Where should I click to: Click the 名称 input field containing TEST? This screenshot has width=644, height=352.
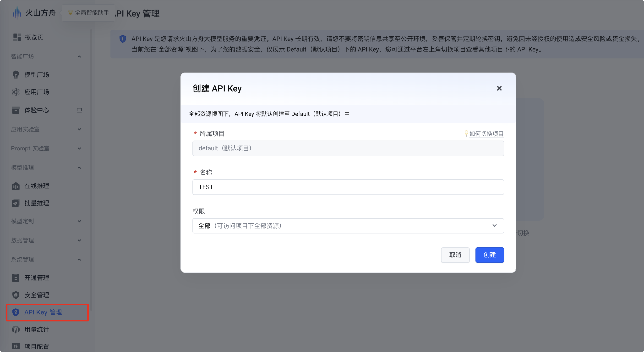click(x=348, y=187)
